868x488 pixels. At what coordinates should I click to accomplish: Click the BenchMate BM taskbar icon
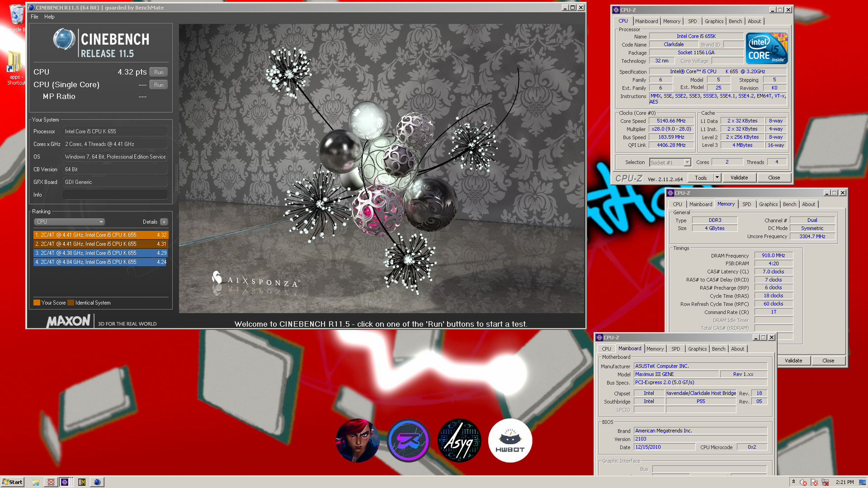pos(82,482)
